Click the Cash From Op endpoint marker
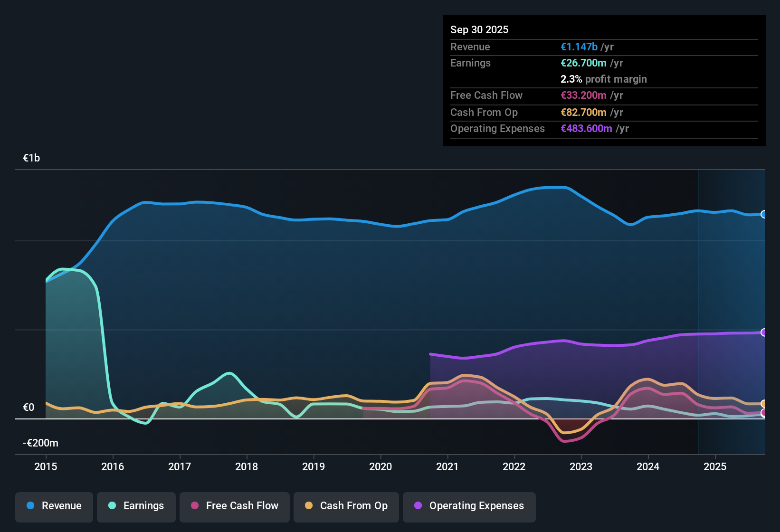Viewport: 780px width, 532px height. pyautogui.click(x=763, y=403)
